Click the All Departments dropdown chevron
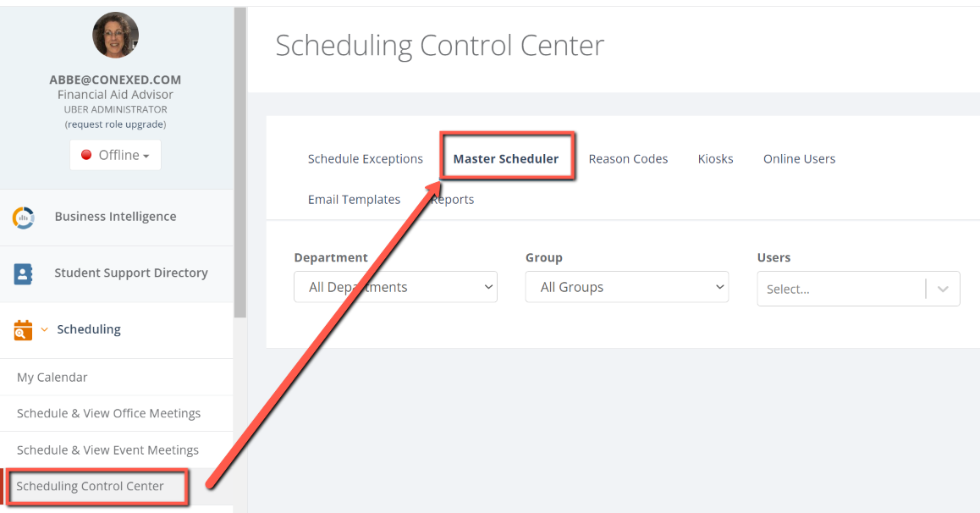Image resolution: width=980 pixels, height=513 pixels. click(x=489, y=287)
